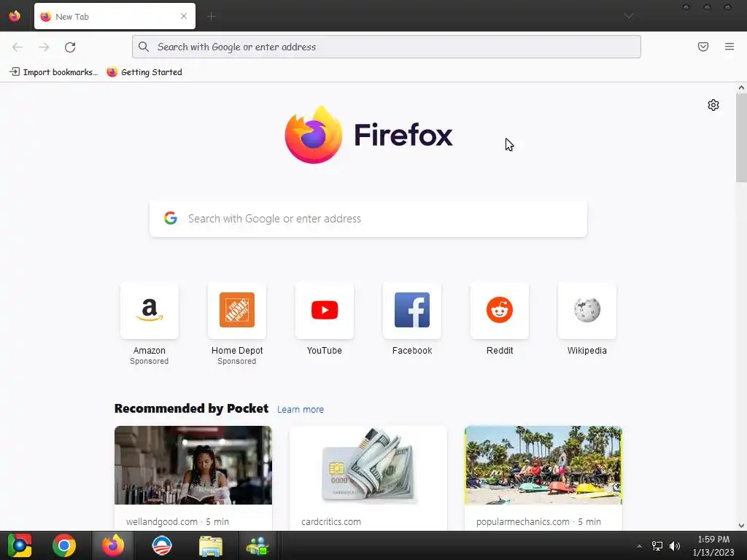This screenshot has height=560, width=747.
Task: Open new tab personalize gear icon
Action: [x=713, y=105]
